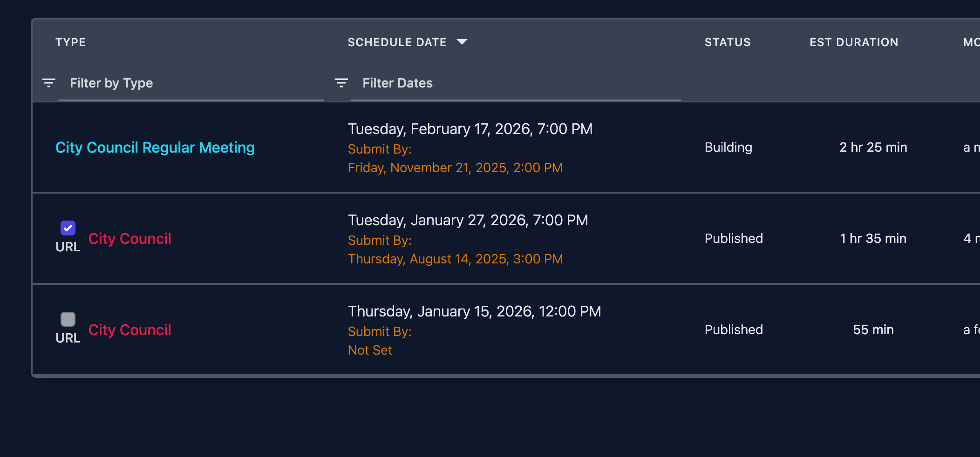
Task: Uncheck the URL checkbox for January 27 meeting
Action: [x=68, y=228]
